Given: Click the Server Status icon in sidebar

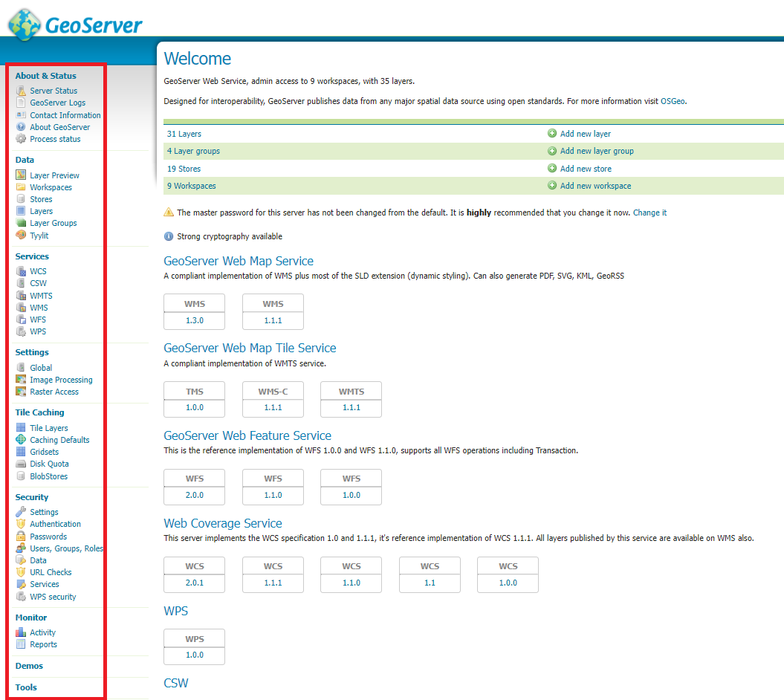Looking at the screenshot, I should pyautogui.click(x=21, y=91).
